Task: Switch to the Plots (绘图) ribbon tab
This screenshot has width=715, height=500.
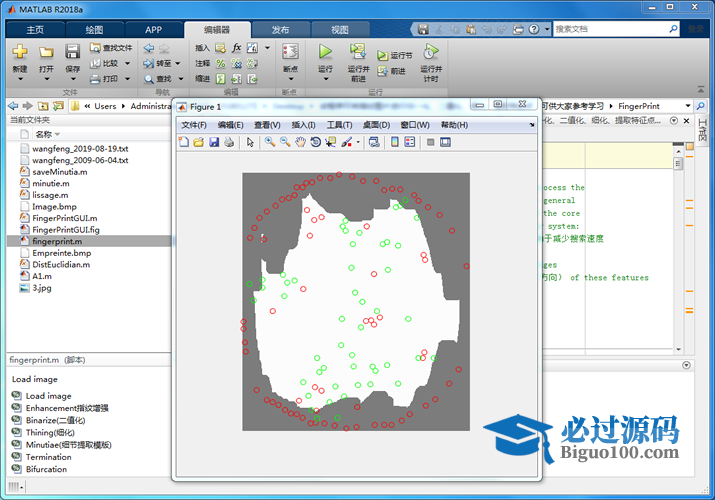Action: (94, 30)
